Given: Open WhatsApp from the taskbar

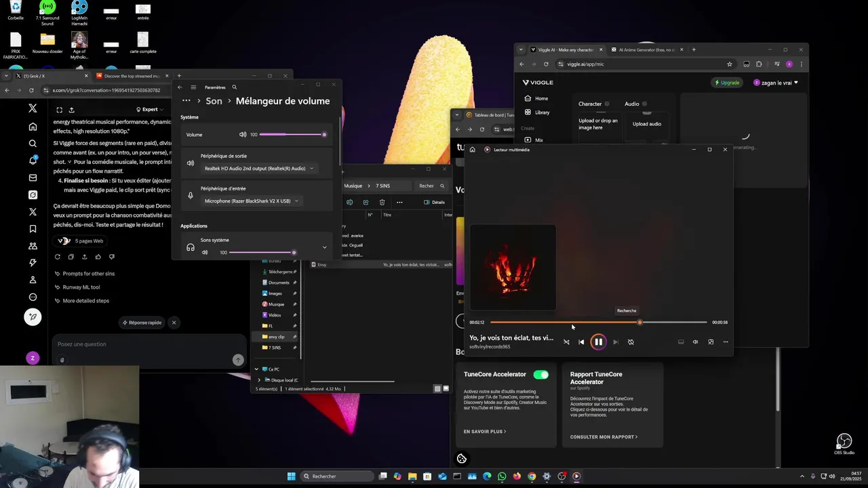Looking at the screenshot, I should (502, 476).
